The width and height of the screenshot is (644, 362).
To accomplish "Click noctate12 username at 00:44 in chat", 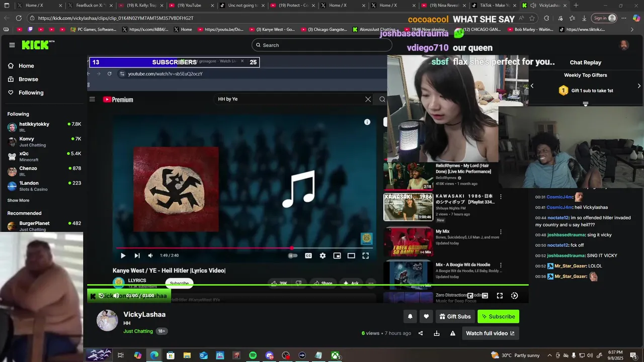I will (557, 218).
